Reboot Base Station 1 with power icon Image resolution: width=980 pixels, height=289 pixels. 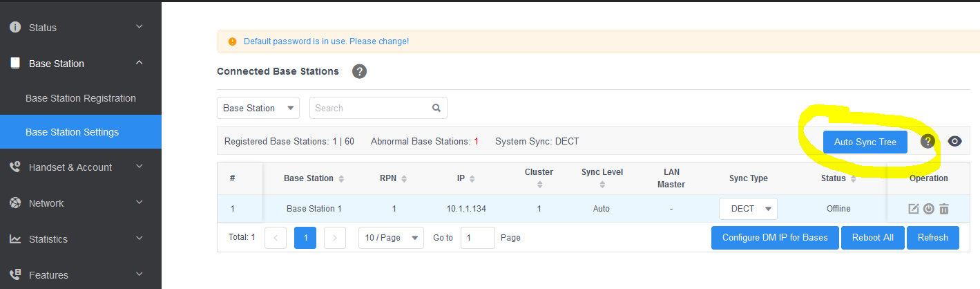929,209
